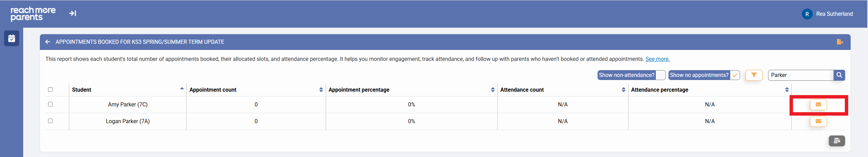Viewport: 868px width, 157px height.
Task: Open the See more link
Action: coord(657,59)
